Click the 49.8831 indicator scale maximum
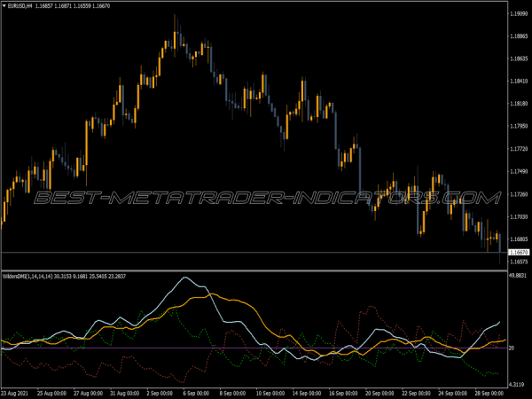The image size is (532, 399). 518,275
